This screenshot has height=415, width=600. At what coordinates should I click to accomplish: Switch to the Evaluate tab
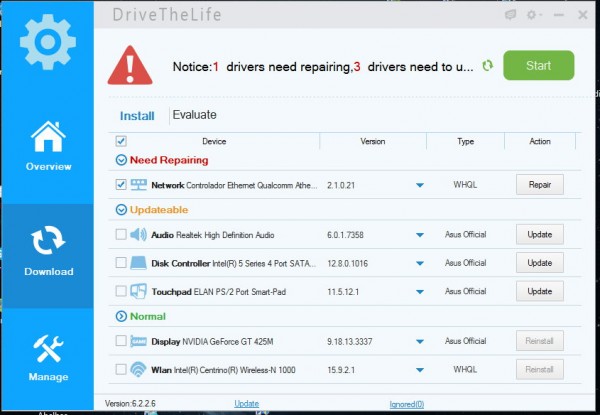tap(194, 115)
